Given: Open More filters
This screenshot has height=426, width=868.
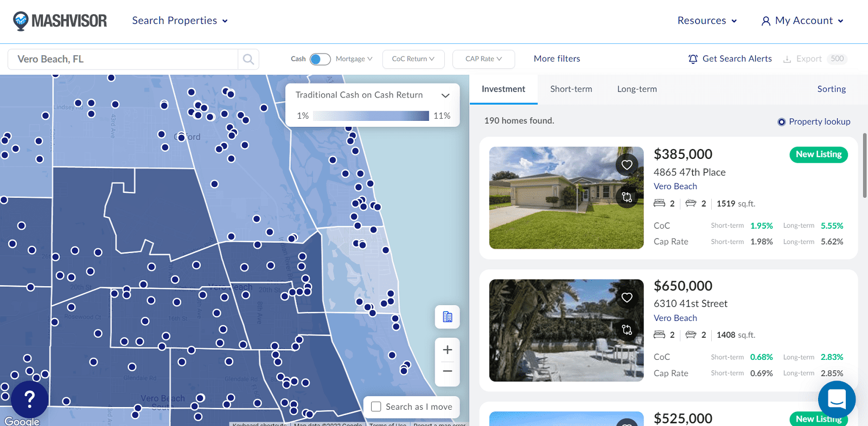Looking at the screenshot, I should click(557, 59).
